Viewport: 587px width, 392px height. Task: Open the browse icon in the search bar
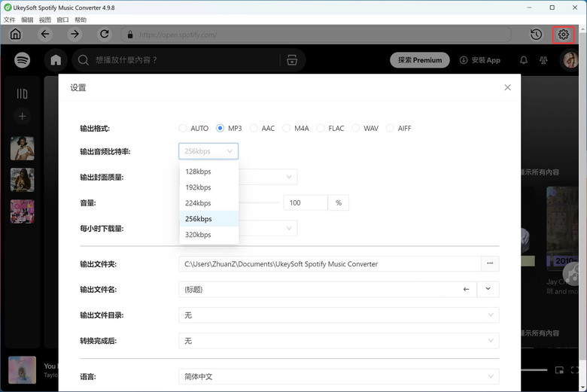[292, 60]
